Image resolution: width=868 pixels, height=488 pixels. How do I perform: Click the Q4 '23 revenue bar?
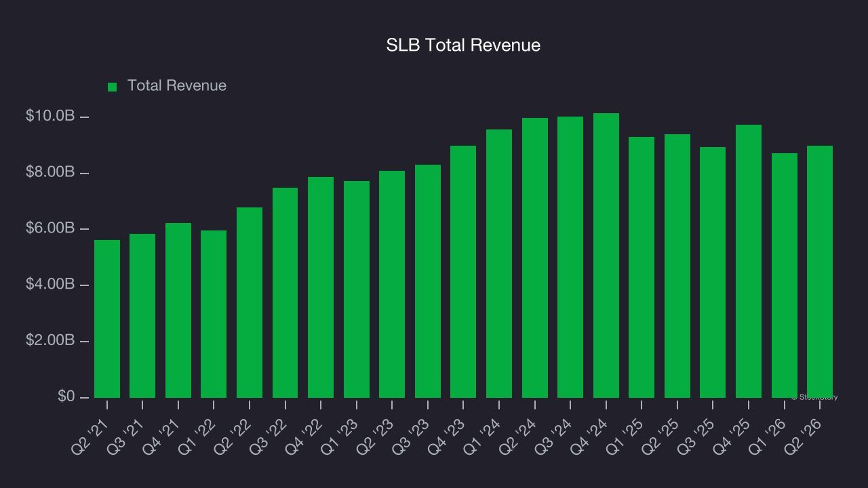click(x=463, y=272)
